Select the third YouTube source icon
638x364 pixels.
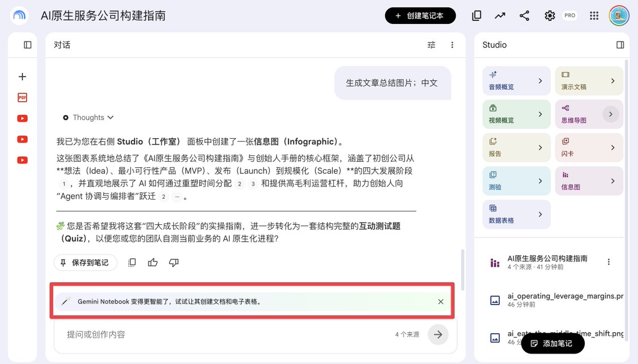point(22,160)
